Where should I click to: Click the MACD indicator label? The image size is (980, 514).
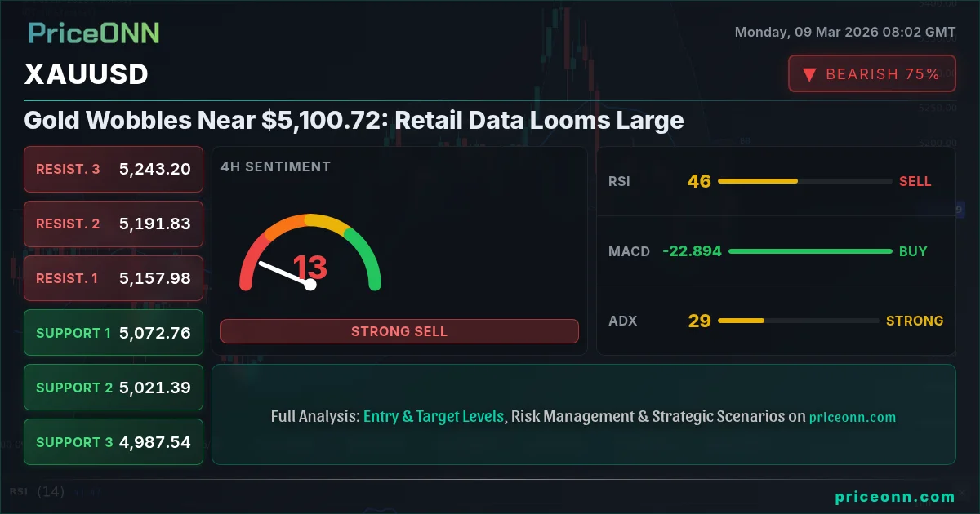point(629,251)
